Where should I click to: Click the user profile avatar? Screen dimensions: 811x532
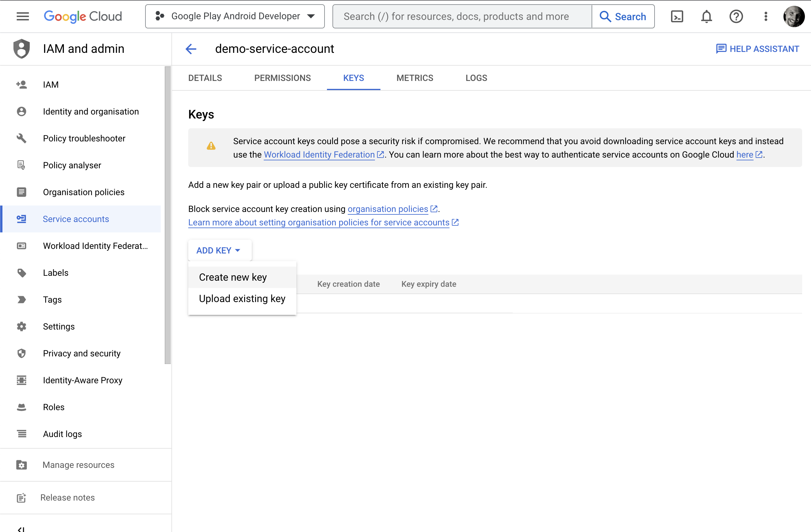point(794,16)
